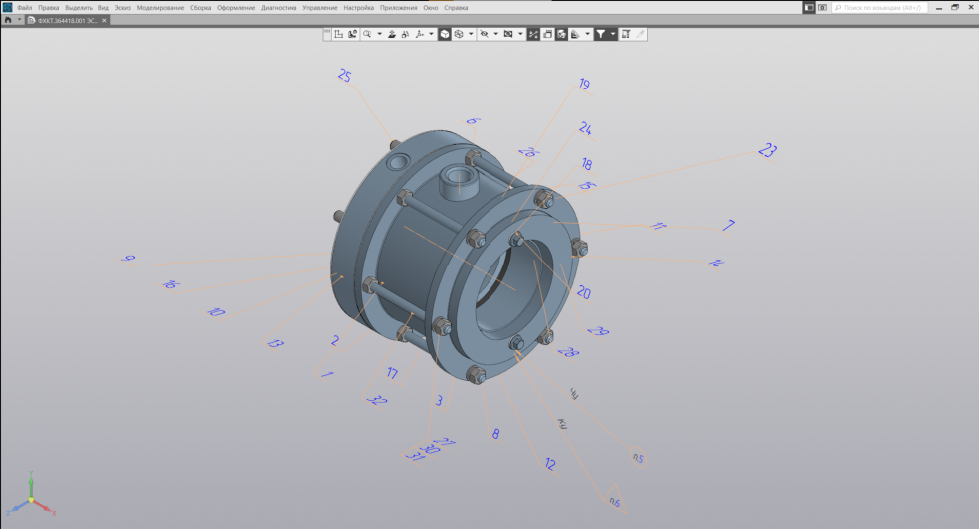Open the Диагностика menu

[279, 7]
